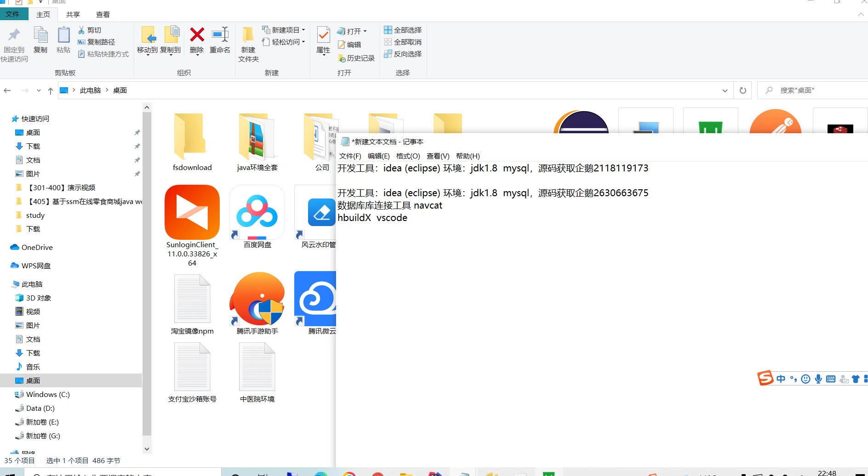Expand the address bar history dropdown

click(x=725, y=91)
